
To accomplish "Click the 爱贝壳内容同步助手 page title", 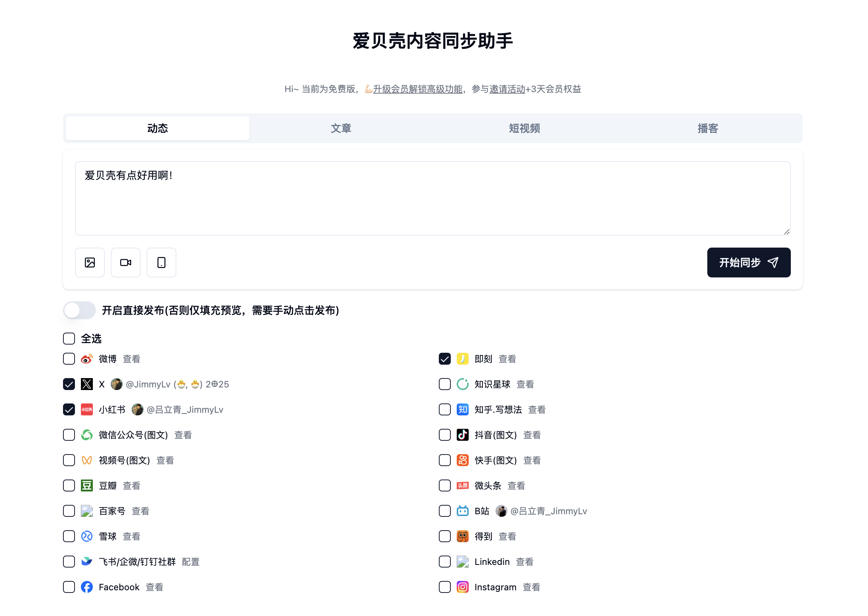I will [433, 41].
